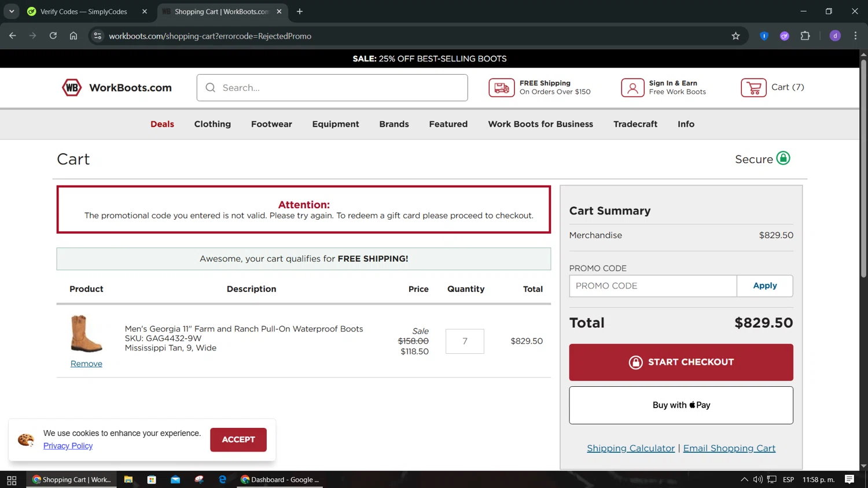The width and height of the screenshot is (868, 488).
Task: Click the Georgia boot product thumbnail
Action: (86, 334)
